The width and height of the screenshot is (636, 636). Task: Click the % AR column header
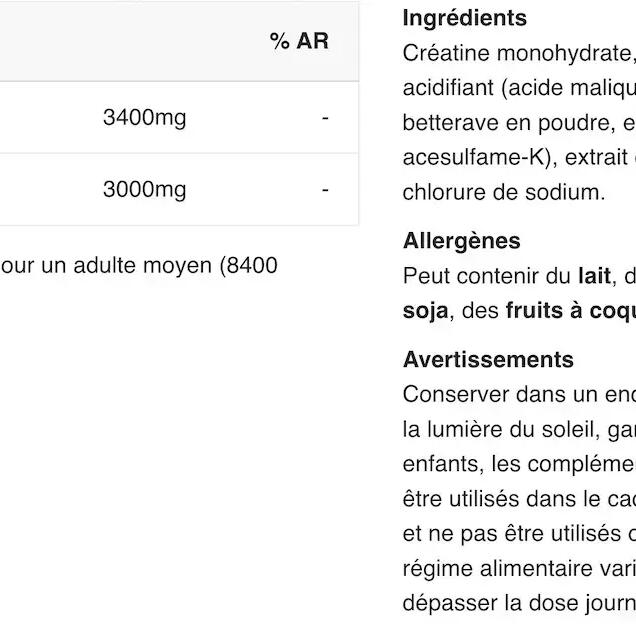[x=298, y=41]
